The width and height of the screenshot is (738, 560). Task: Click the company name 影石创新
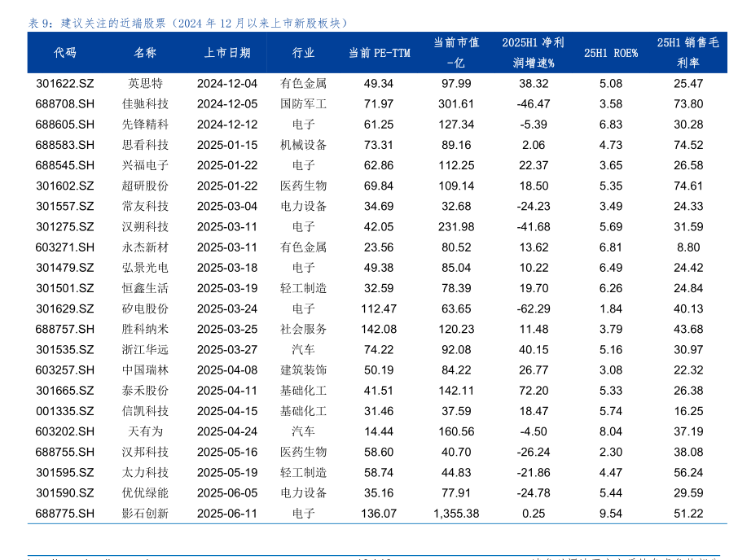tap(145, 513)
